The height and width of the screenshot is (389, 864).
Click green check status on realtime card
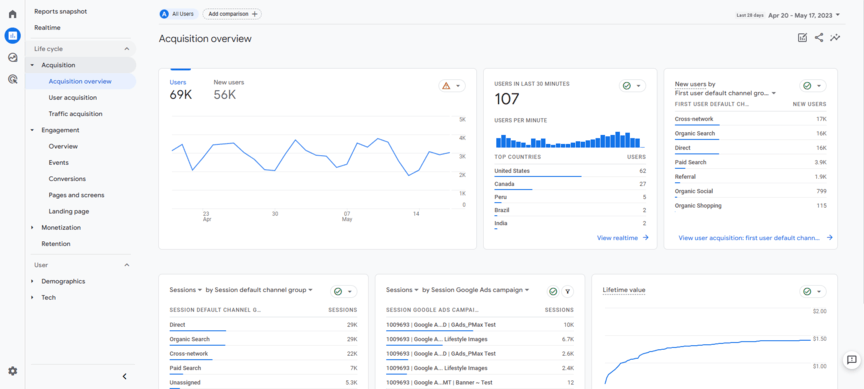coord(627,85)
